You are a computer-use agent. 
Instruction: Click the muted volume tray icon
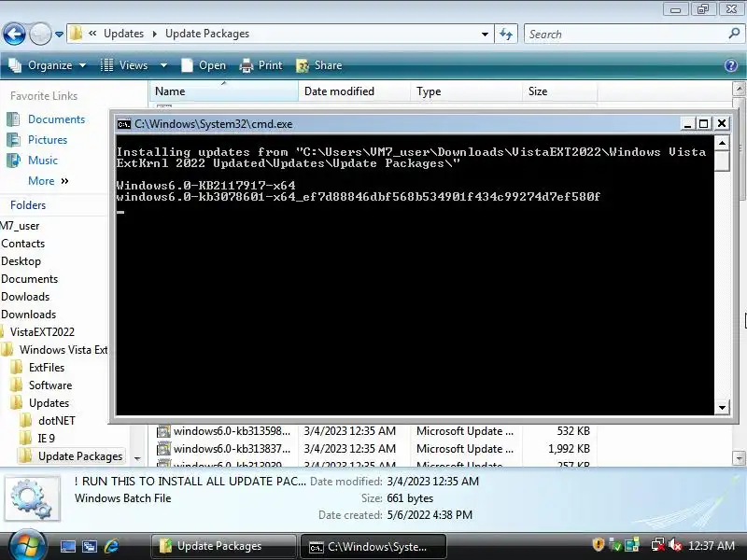(674, 544)
